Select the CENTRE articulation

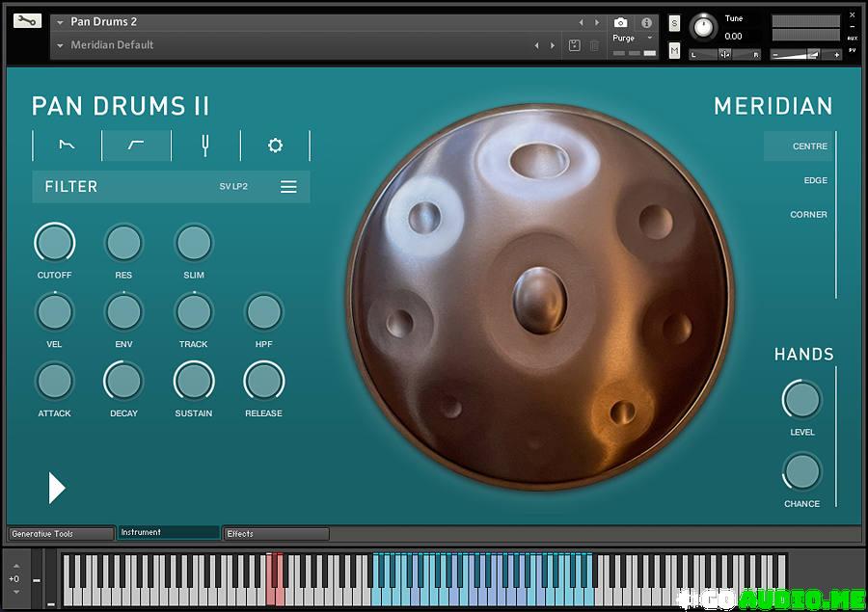(x=800, y=146)
